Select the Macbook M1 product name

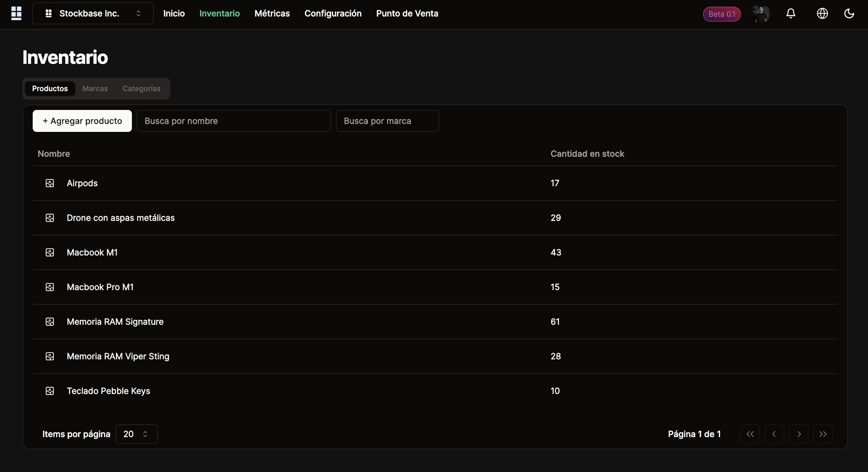click(x=92, y=252)
